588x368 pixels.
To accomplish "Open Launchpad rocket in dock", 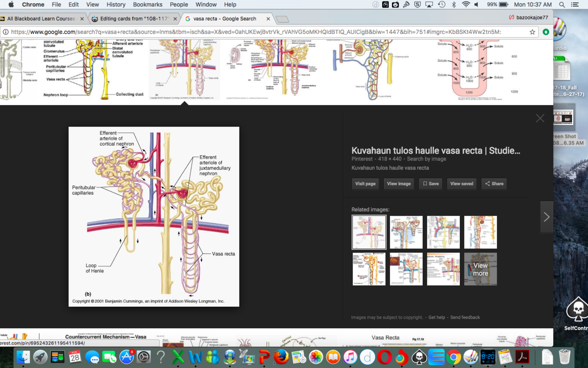I will point(40,357).
